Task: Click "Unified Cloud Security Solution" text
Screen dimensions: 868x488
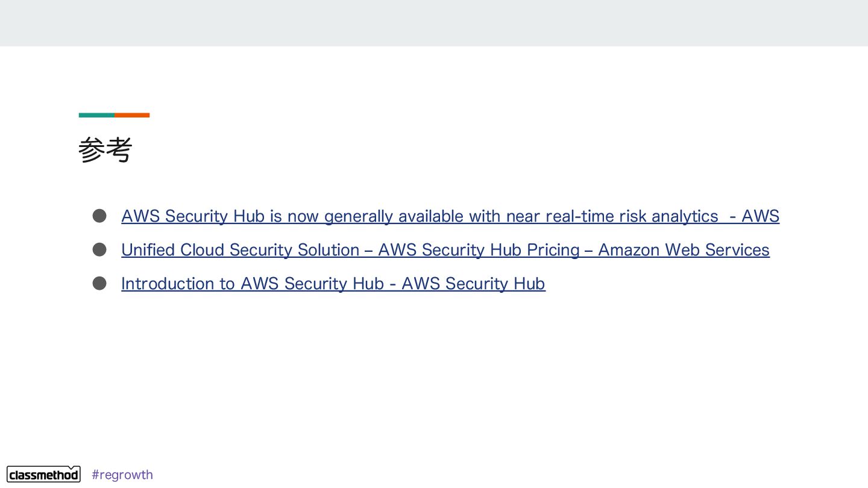Action: 240,249
